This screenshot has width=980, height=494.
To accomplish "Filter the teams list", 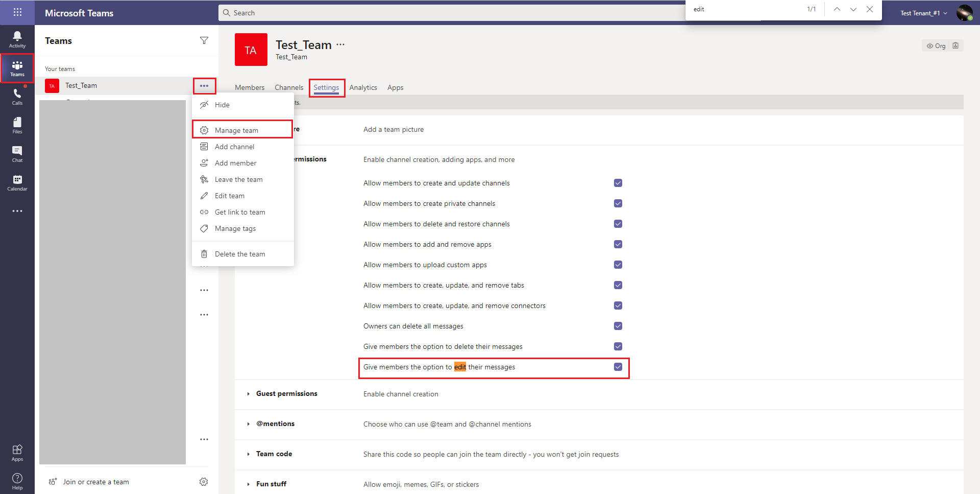I will point(204,40).
